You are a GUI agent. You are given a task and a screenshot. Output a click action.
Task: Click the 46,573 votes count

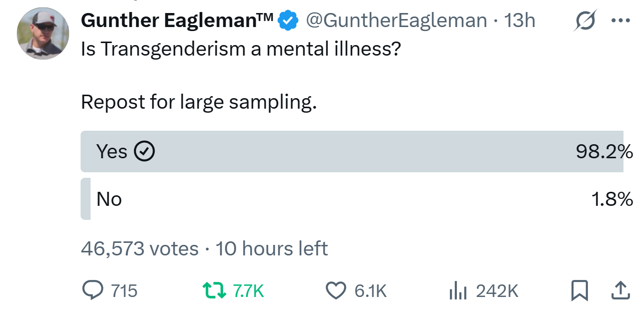click(140, 248)
